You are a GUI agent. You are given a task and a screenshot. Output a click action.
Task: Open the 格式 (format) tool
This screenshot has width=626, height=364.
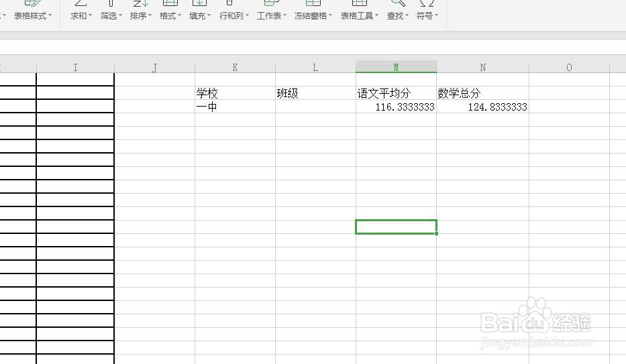coord(170,11)
